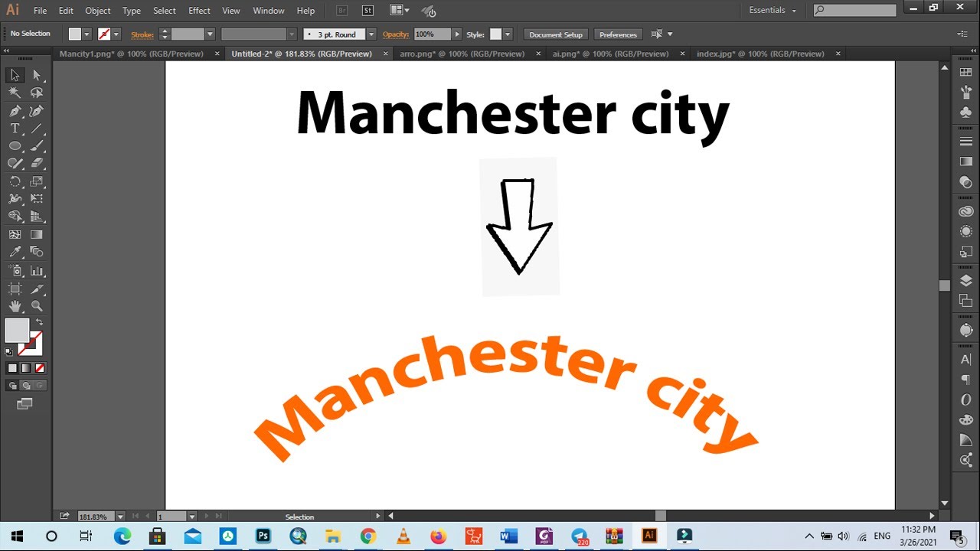
Task: Enable Draw Behind mode
Action: click(26, 386)
